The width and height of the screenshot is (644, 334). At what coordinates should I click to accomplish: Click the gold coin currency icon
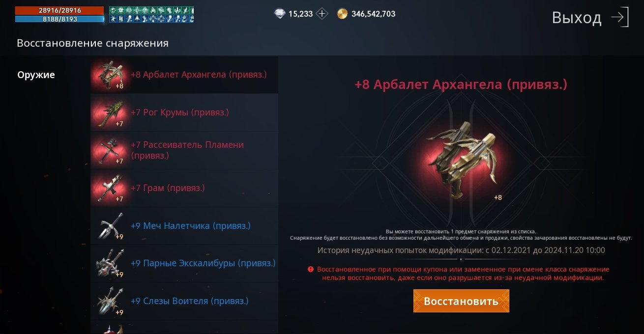coord(343,14)
